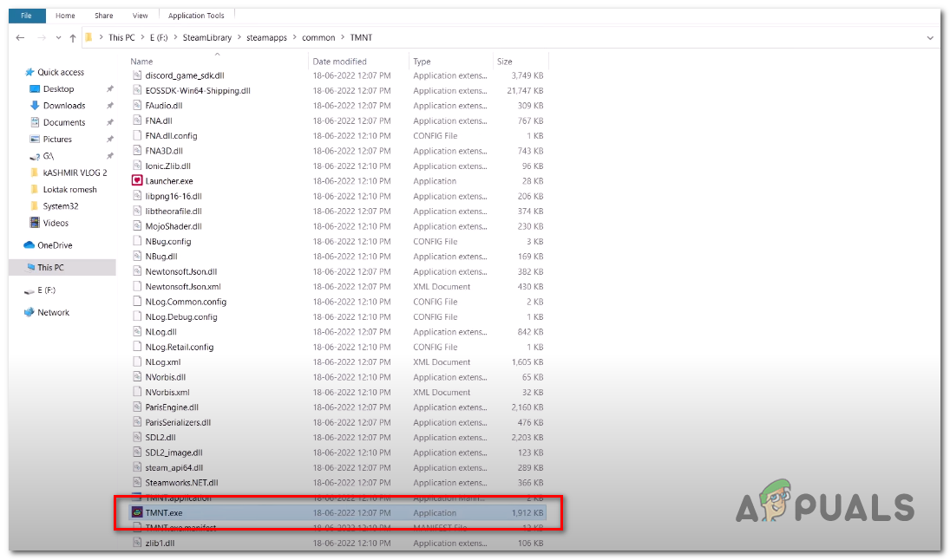Open Pictures in the navigation pane
950x560 pixels.
coord(57,140)
